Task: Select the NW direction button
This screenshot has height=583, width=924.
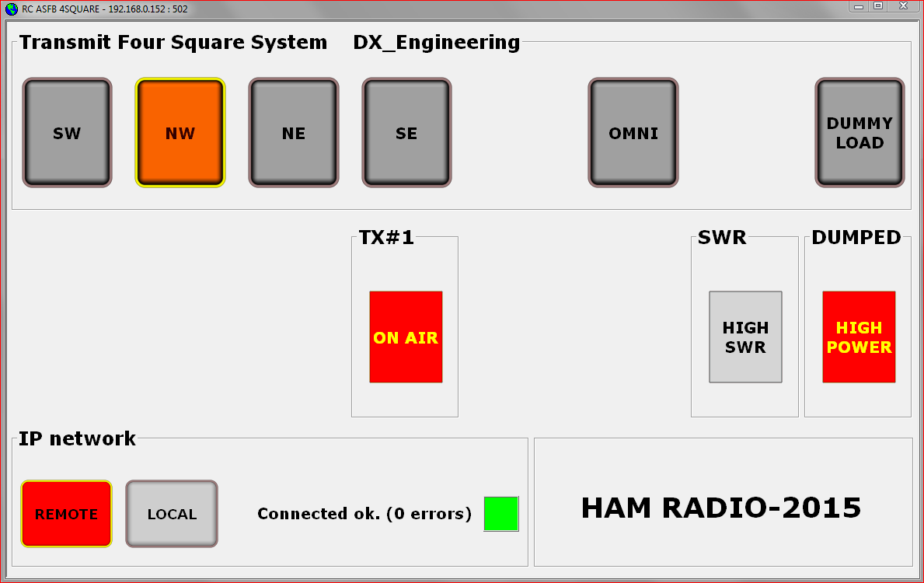Action: click(180, 133)
